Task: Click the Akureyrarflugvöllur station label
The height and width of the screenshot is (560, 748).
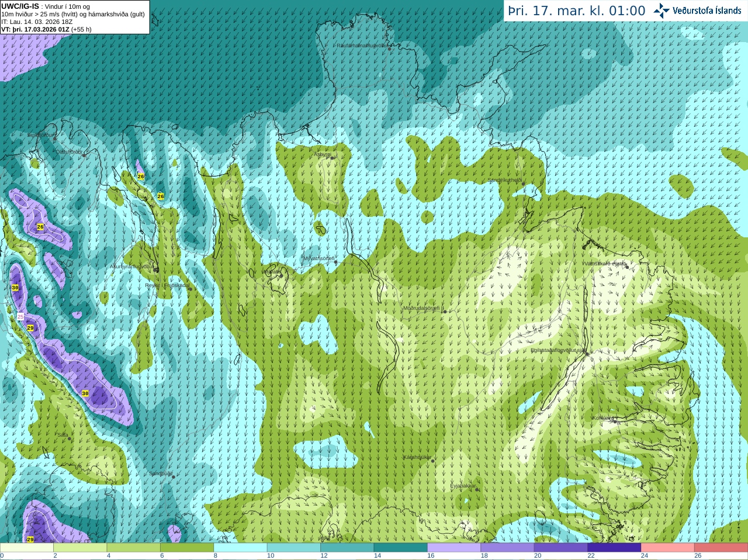Action: point(131,267)
